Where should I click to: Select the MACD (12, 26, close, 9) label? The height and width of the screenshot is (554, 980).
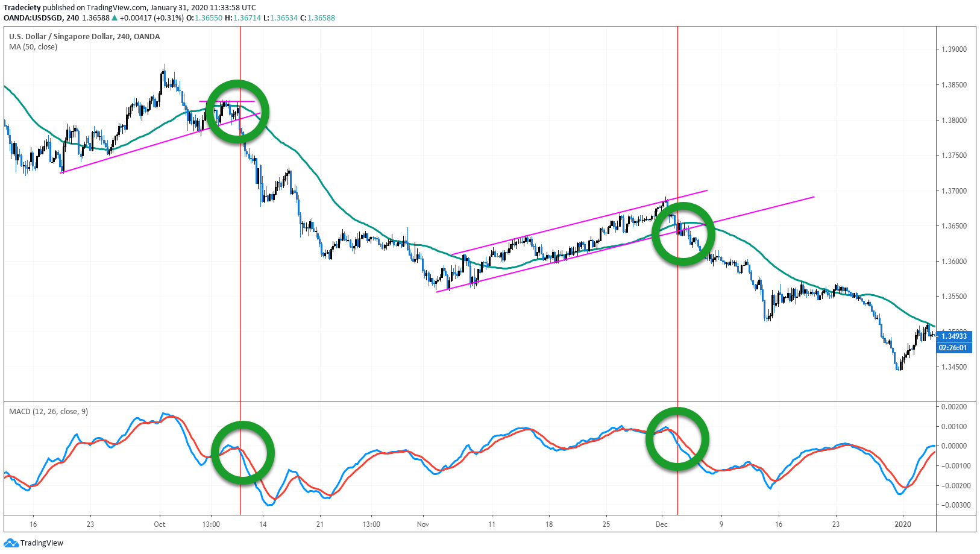48,412
